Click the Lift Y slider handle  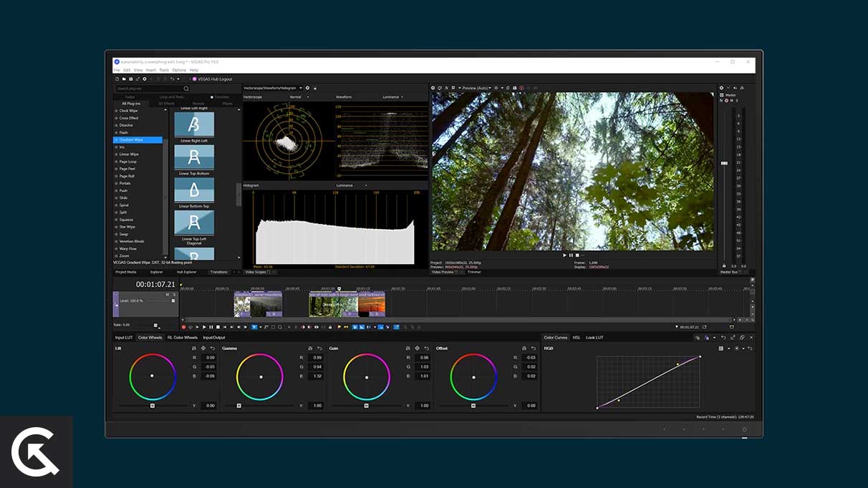[153, 406]
